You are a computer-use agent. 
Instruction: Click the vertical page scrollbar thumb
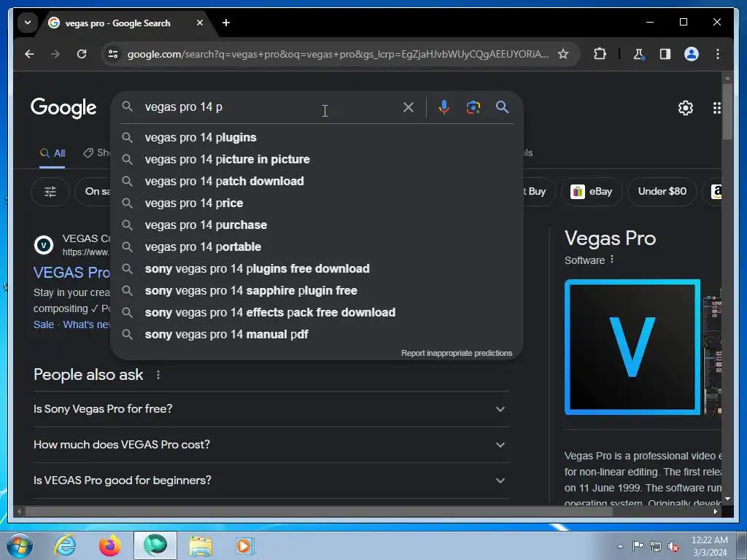pyautogui.click(x=727, y=112)
